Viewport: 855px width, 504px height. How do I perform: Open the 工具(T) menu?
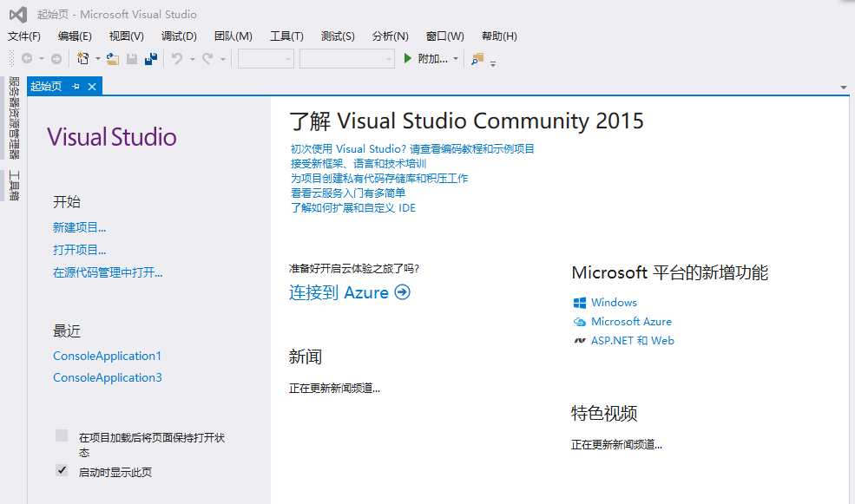tap(286, 36)
